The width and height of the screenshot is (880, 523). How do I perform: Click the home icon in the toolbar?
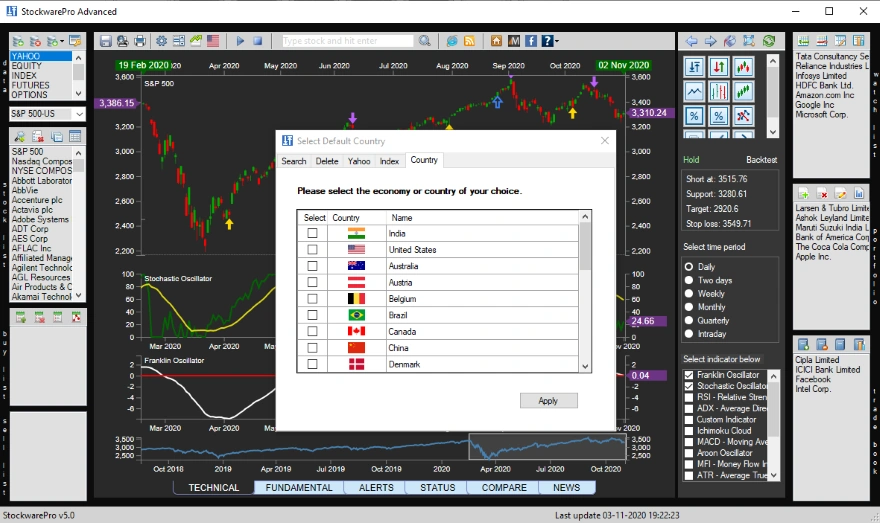point(497,41)
